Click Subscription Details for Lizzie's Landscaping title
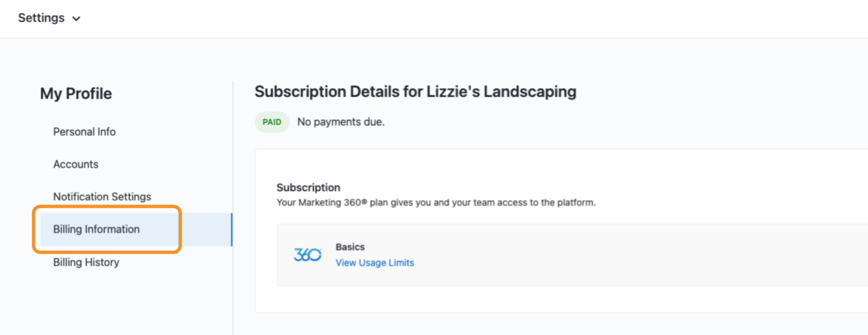The width and height of the screenshot is (868, 335). 415,92
